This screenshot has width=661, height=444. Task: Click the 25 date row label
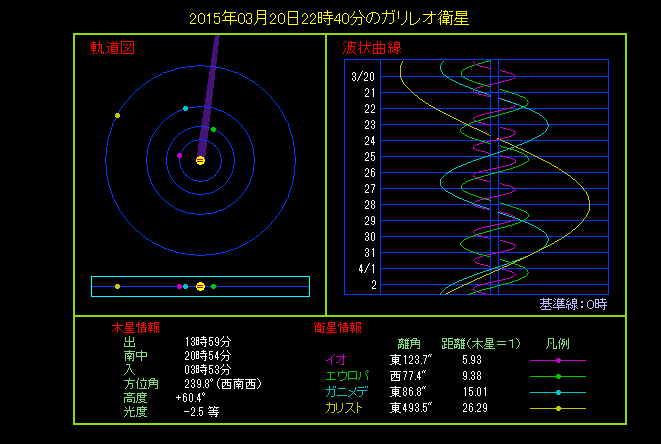370,157
